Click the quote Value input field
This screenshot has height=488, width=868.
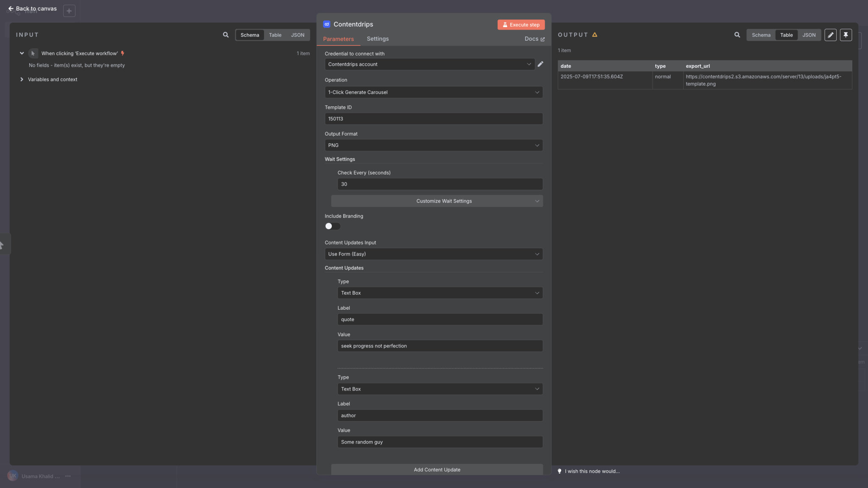point(440,346)
